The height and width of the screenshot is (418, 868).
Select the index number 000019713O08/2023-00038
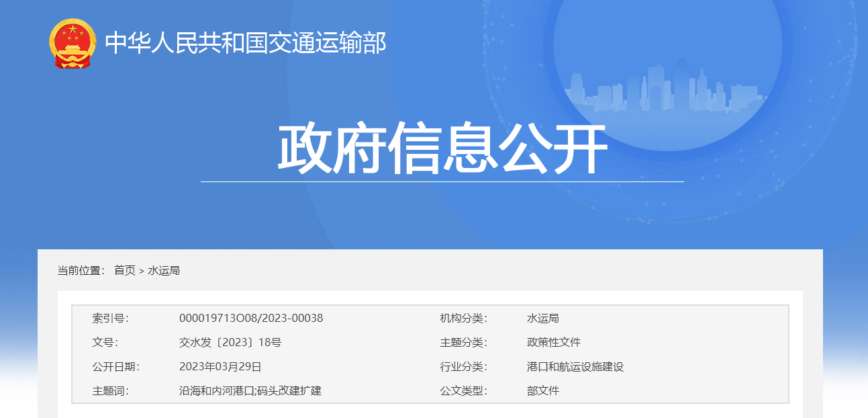pos(251,318)
